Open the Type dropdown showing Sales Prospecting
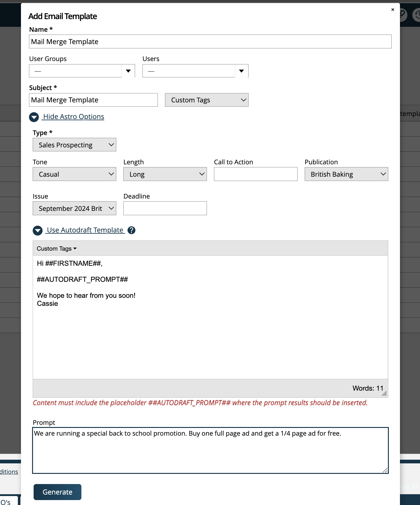The height and width of the screenshot is (505, 420). [x=74, y=145]
